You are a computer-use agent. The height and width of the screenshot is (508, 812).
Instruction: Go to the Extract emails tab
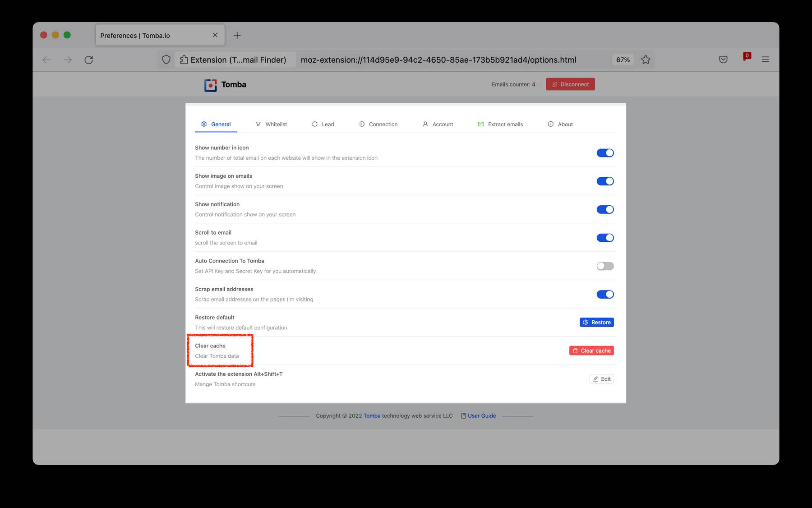[x=500, y=125]
